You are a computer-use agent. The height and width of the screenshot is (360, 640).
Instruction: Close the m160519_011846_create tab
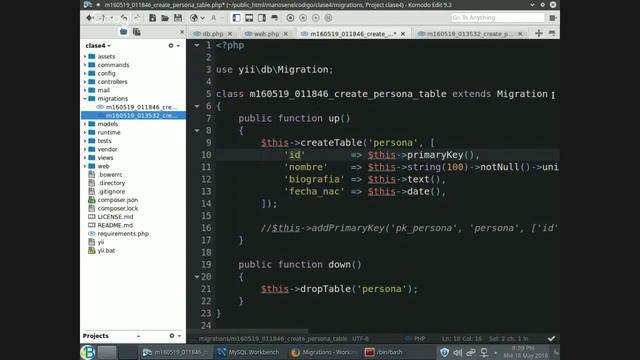point(403,34)
